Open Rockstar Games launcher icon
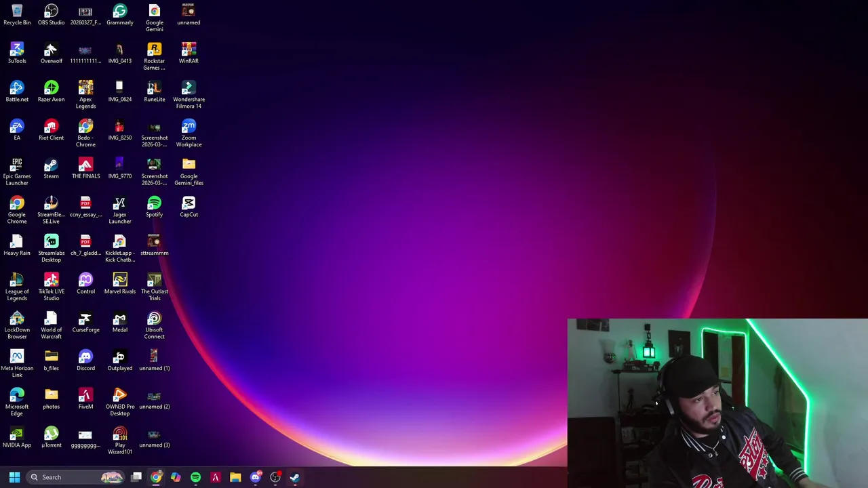Screen dimensions: 868x488 (155, 57)
